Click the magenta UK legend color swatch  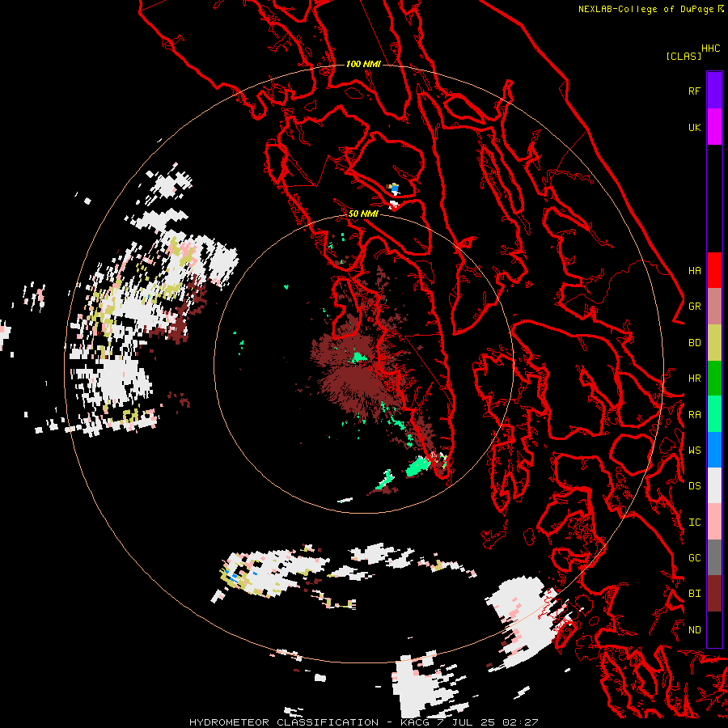[x=714, y=126]
